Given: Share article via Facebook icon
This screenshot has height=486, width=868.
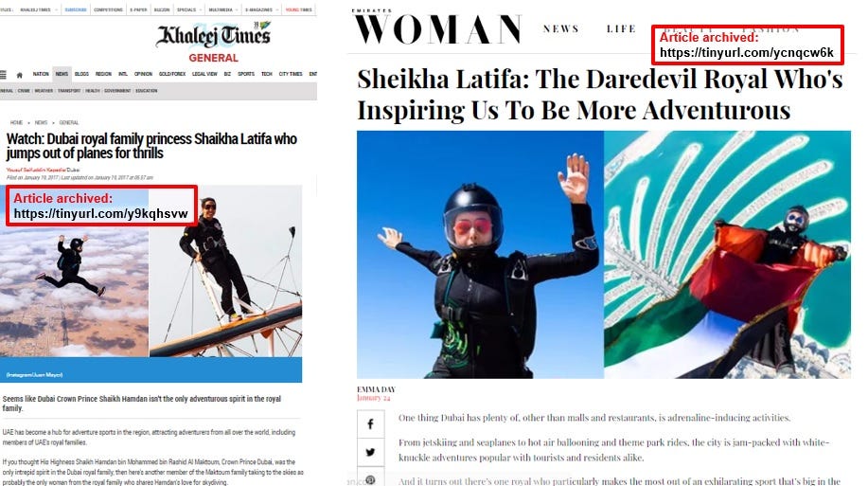Looking at the screenshot, I should click(370, 424).
